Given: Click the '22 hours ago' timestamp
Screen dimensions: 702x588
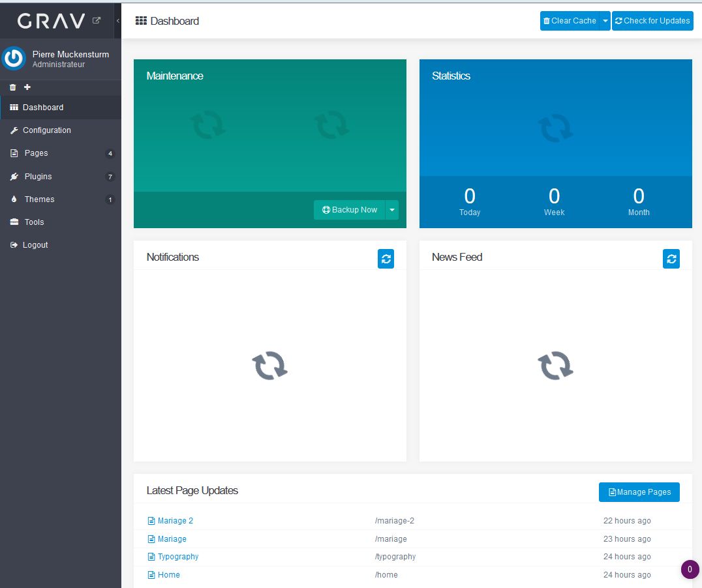Looking at the screenshot, I should 627,520.
